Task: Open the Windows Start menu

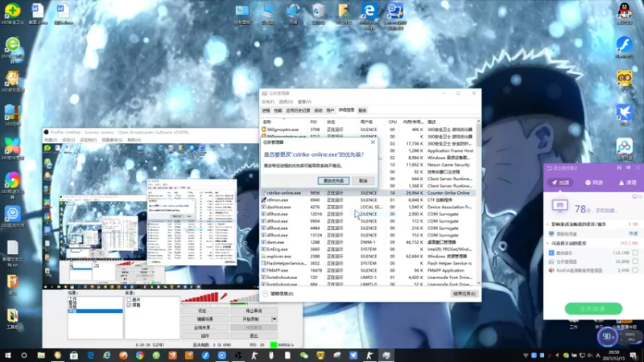Action: click(x=8, y=356)
